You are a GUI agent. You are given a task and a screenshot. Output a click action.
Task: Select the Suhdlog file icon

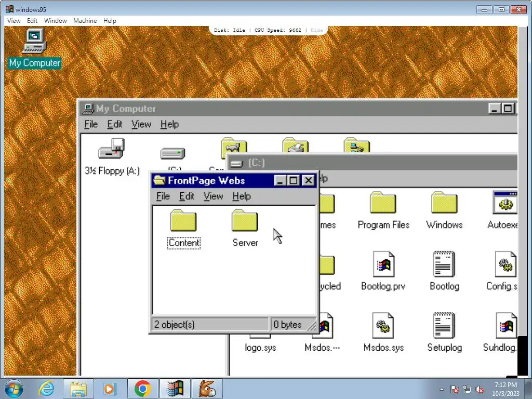[x=506, y=325]
